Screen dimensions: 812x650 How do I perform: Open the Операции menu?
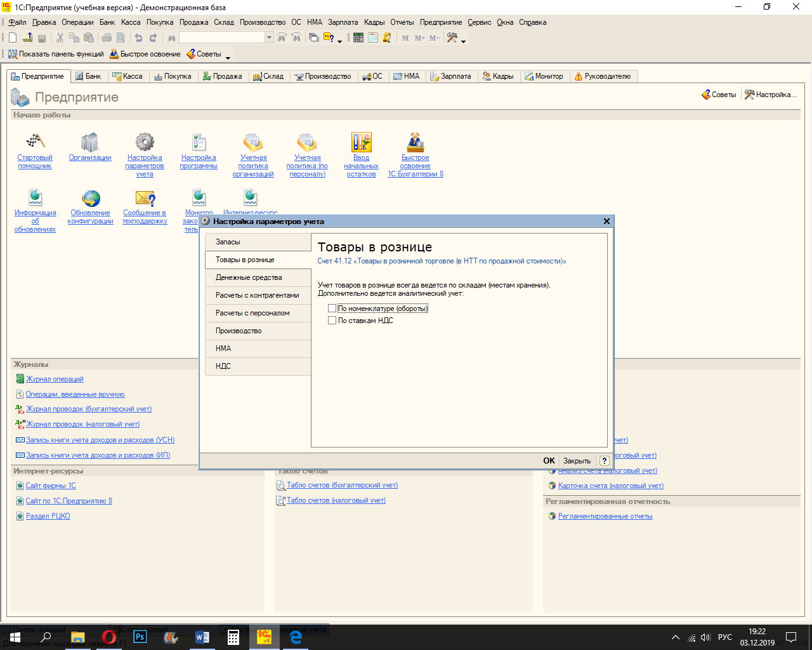pos(77,22)
